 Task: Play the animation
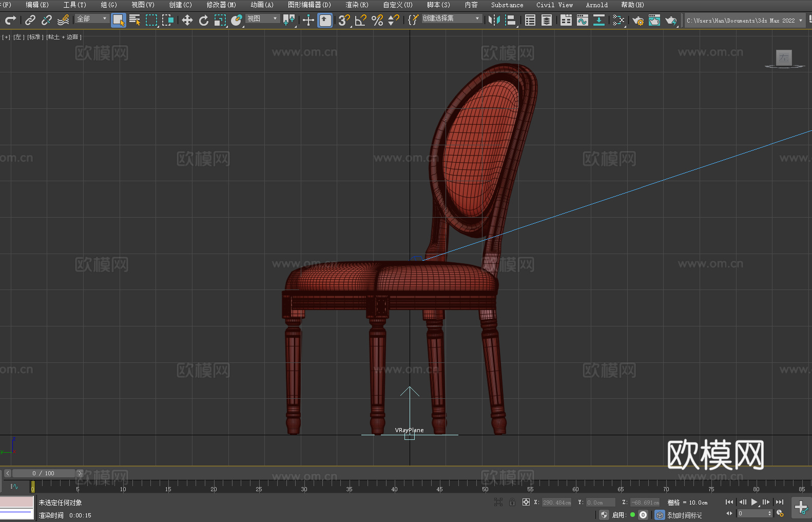tap(754, 502)
